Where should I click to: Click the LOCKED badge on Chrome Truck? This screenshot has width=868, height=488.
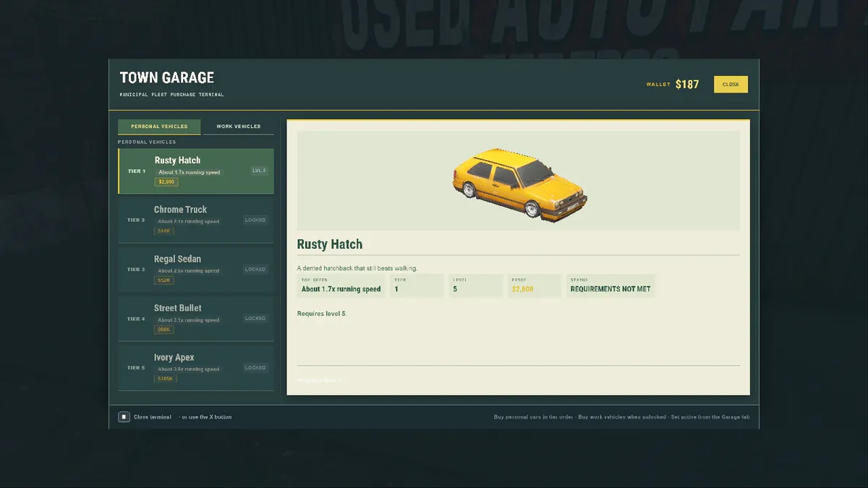coord(255,220)
